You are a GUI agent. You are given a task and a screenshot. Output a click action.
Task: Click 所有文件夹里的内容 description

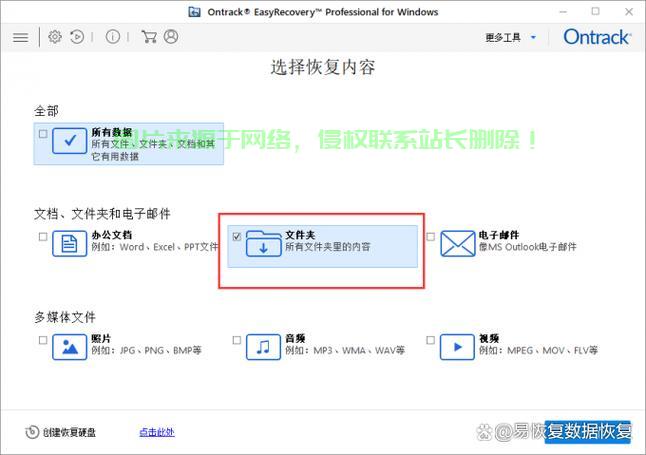click(328, 247)
